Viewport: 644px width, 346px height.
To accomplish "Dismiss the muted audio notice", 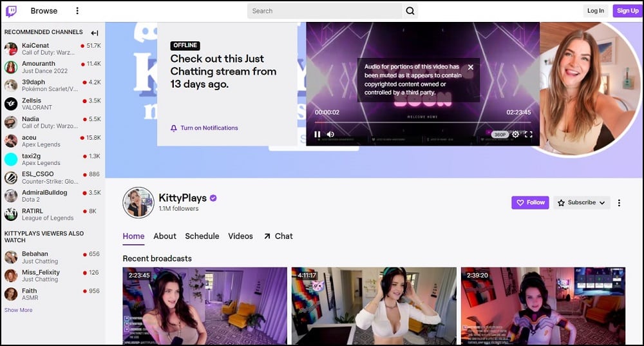I will pyautogui.click(x=471, y=67).
